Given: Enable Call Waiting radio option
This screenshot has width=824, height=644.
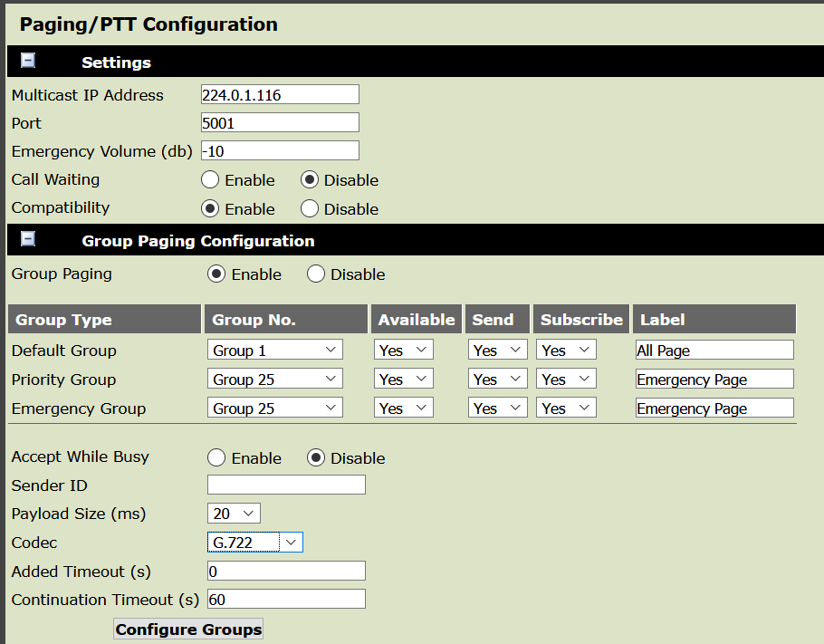Looking at the screenshot, I should (x=210, y=179).
